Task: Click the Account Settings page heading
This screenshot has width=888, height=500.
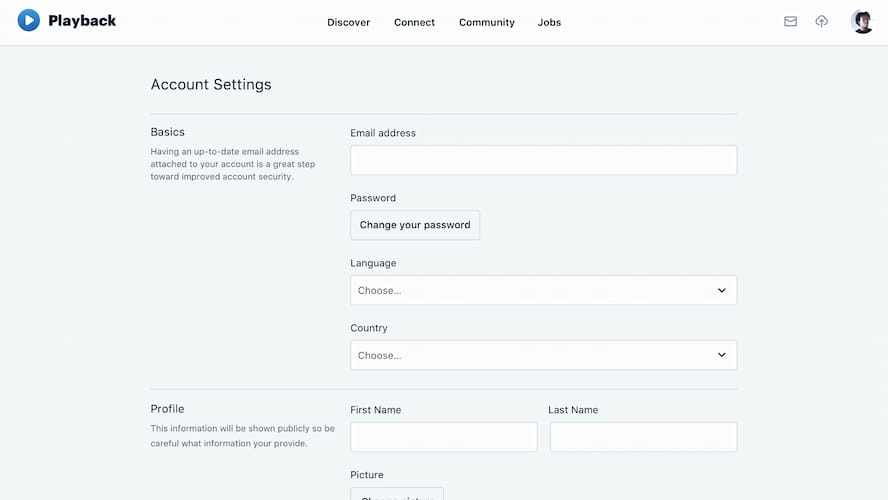Action: [x=211, y=85]
